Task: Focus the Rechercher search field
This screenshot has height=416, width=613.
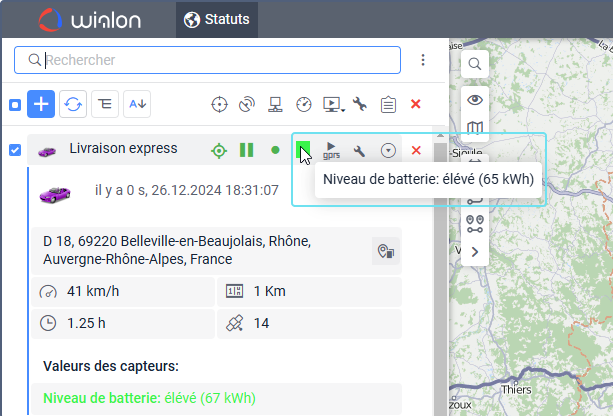Action: click(x=207, y=60)
